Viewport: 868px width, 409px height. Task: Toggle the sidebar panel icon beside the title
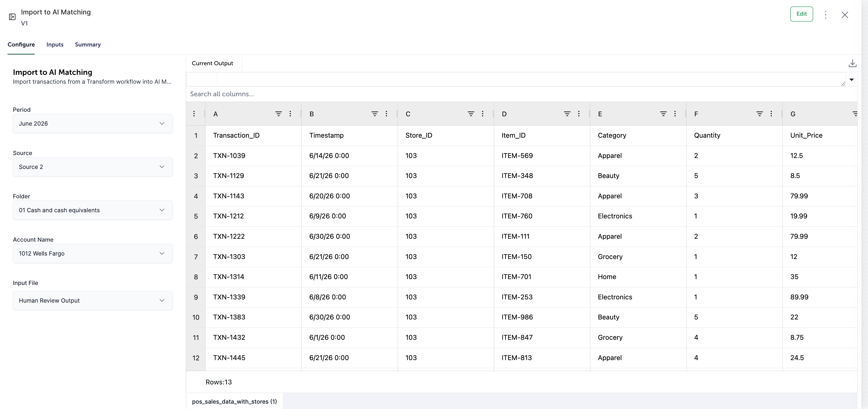click(12, 17)
